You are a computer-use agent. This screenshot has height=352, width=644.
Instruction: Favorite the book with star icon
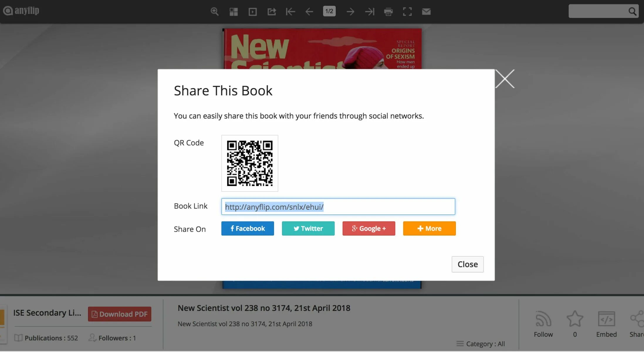tap(575, 319)
